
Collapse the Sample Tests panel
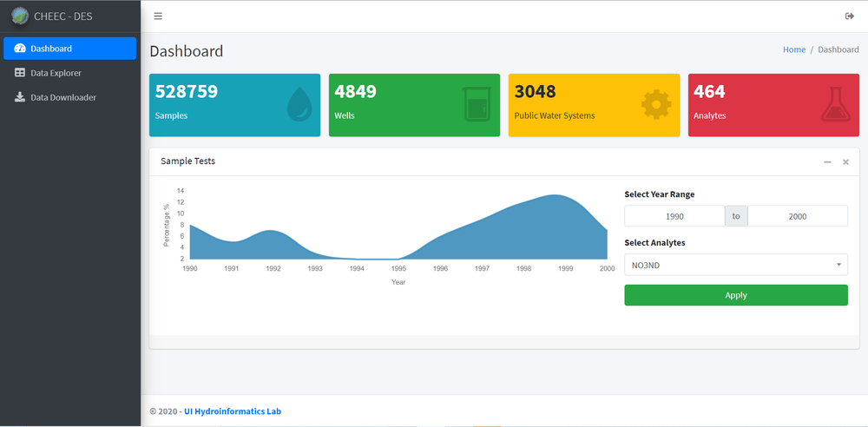point(827,161)
